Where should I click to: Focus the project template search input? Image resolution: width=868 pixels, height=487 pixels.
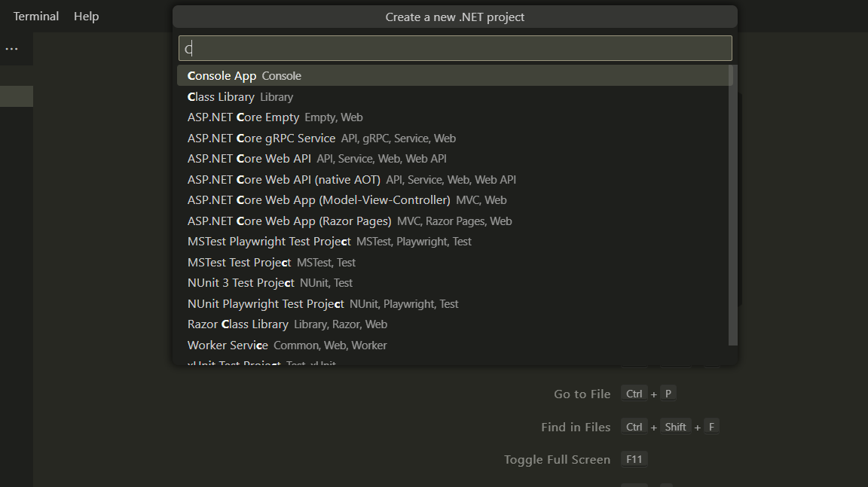pyautogui.click(x=455, y=48)
